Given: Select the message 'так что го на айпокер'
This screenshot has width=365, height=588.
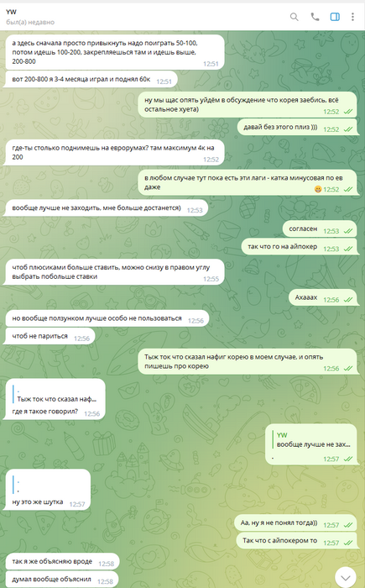Looking at the screenshot, I should 299,248.
